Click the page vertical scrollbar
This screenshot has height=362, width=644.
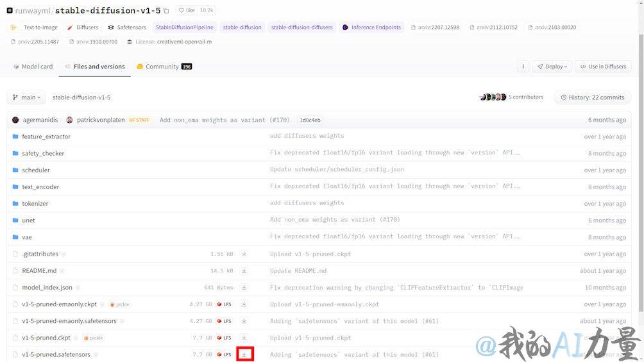coord(641,172)
